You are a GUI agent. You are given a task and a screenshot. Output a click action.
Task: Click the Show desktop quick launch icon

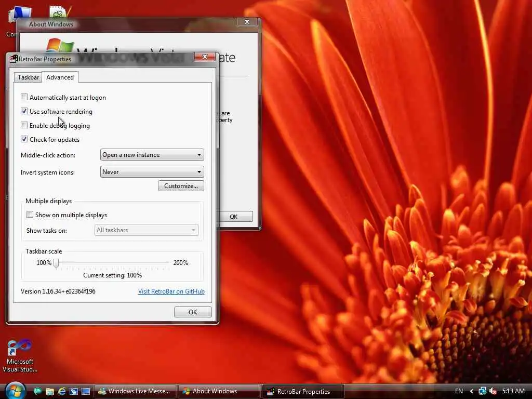pos(86,392)
